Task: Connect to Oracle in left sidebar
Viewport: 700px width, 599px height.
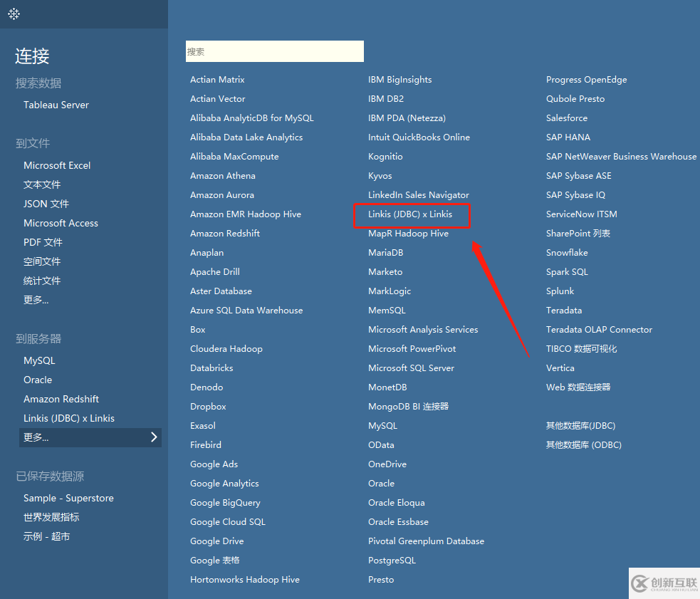Action: tap(38, 380)
